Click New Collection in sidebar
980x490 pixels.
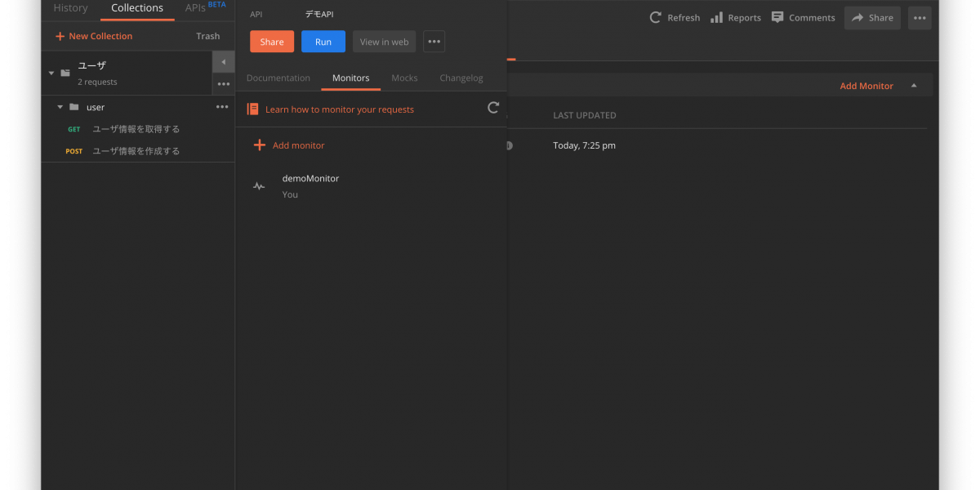click(x=94, y=36)
